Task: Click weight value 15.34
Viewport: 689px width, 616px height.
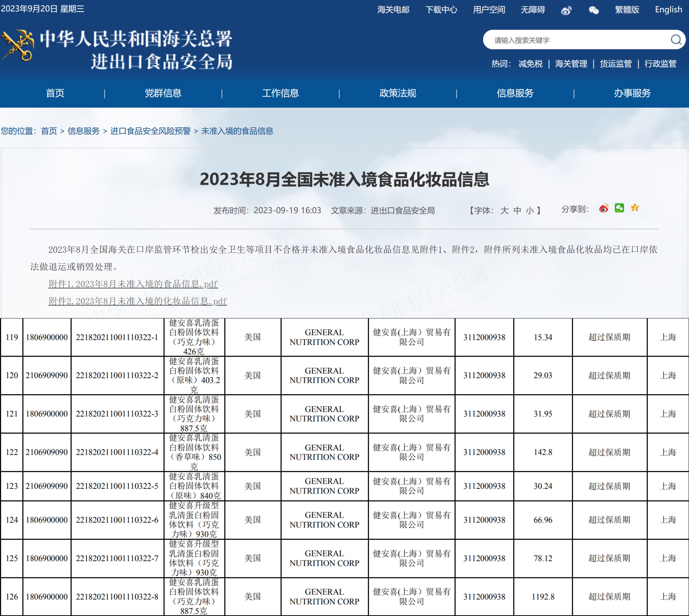Action: point(543,337)
